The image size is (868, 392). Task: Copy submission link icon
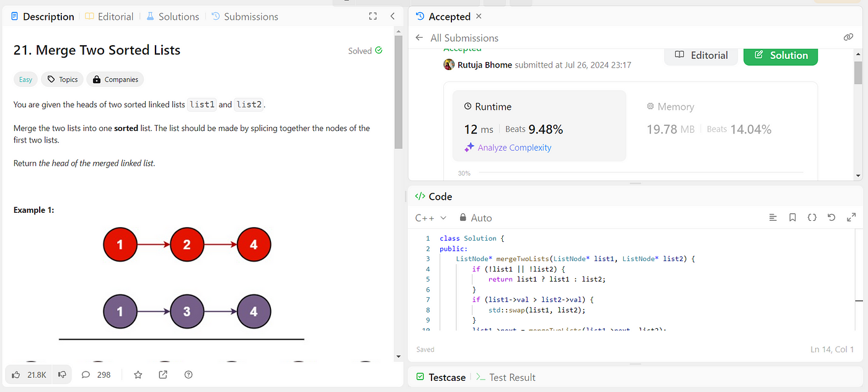coord(849,38)
